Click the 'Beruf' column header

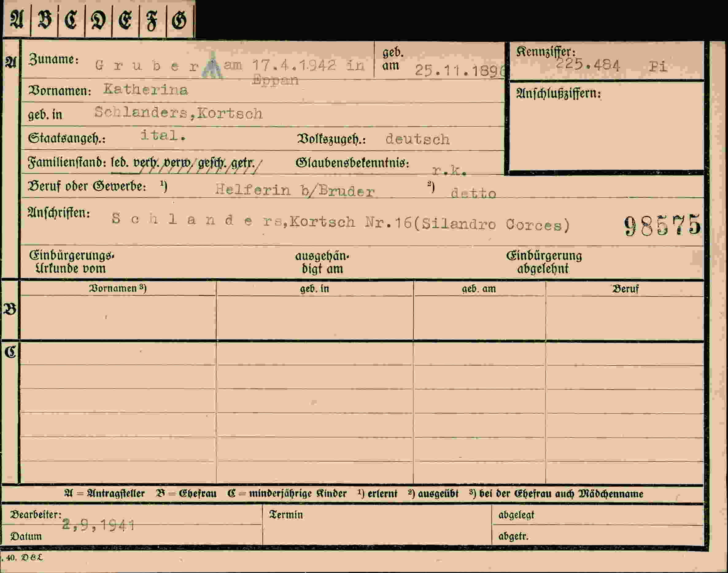[x=625, y=289]
